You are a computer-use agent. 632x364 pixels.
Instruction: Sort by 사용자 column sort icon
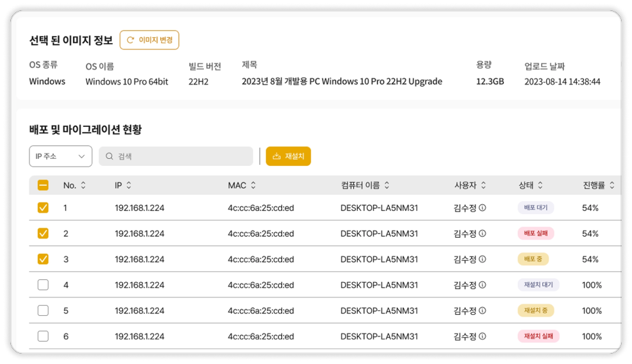pyautogui.click(x=483, y=186)
